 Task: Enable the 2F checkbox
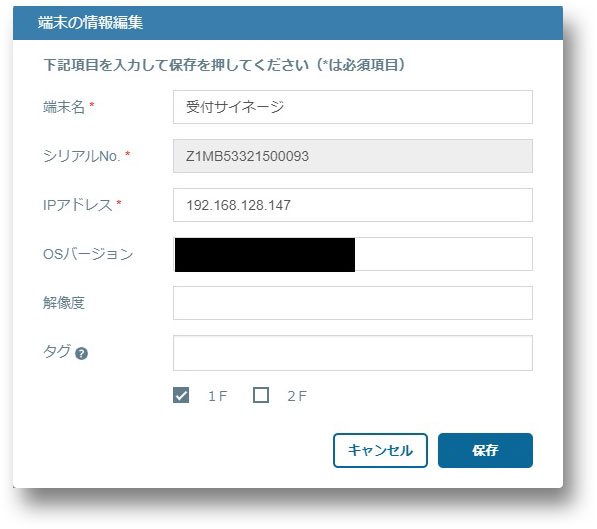point(261,395)
